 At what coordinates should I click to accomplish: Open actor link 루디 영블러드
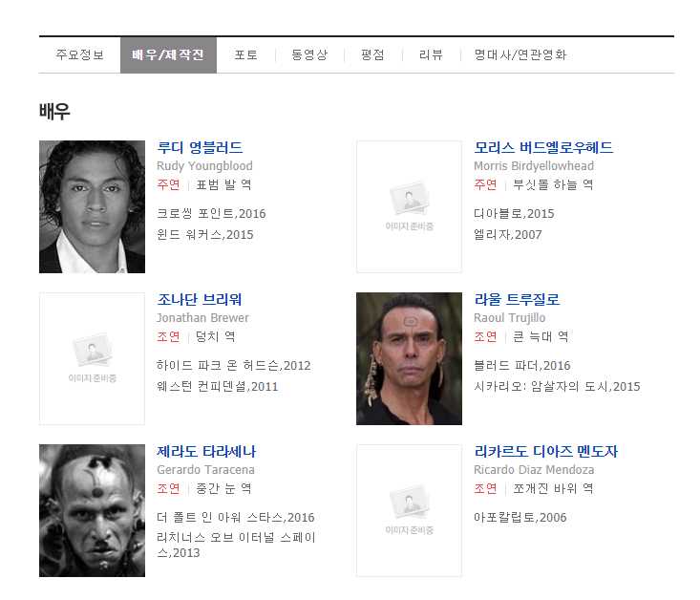[x=200, y=147]
